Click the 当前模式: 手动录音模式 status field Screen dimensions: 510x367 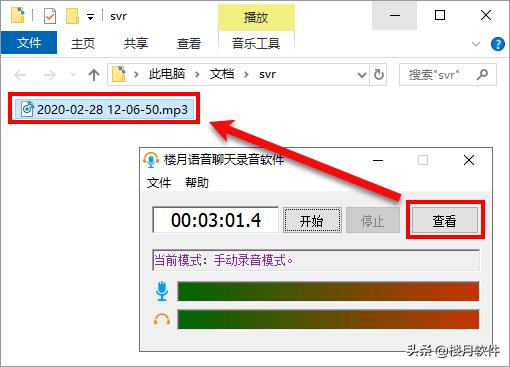(316, 260)
